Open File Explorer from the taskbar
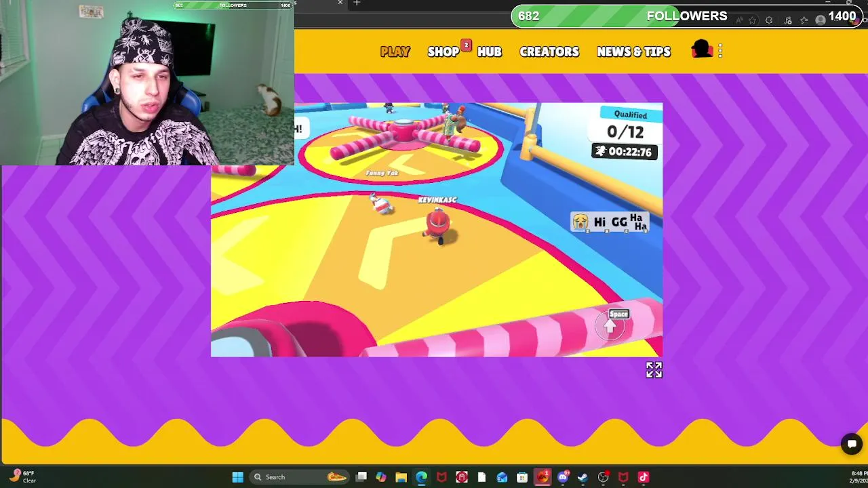The image size is (868, 488). coord(401,477)
